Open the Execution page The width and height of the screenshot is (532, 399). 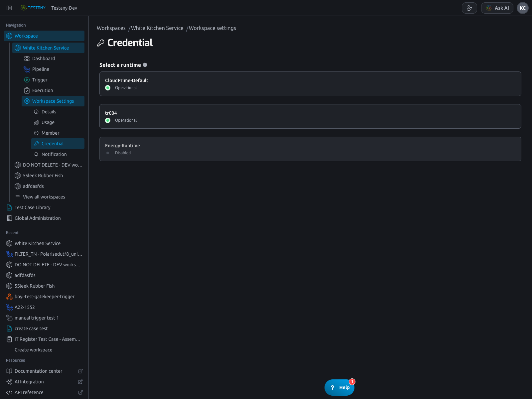click(x=53, y=90)
